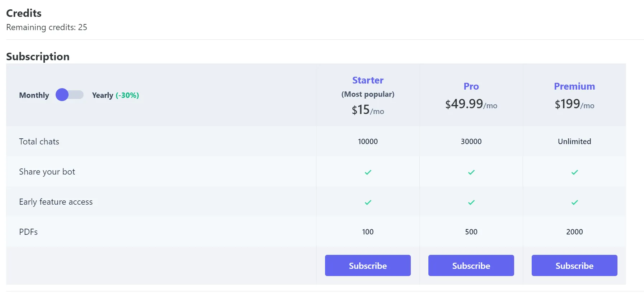Click Premium's Early feature access checkmark

(x=574, y=203)
